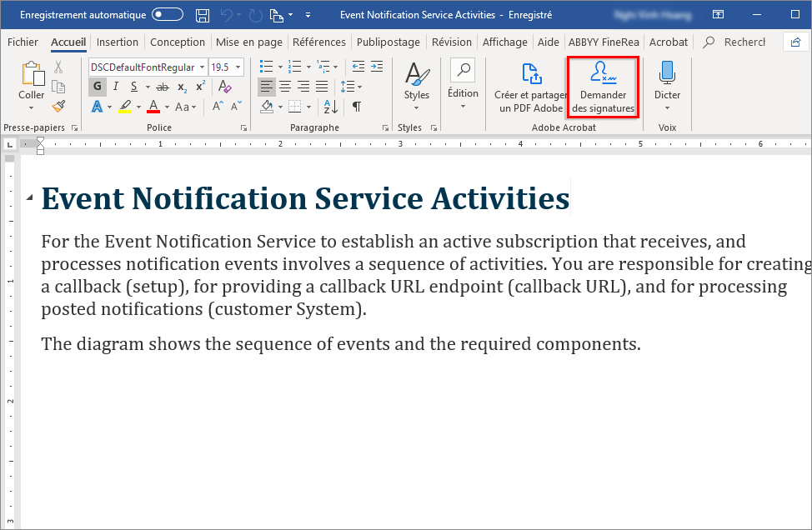Image resolution: width=812 pixels, height=530 pixels.
Task: Toggle subscript formatting
Action: coord(183,87)
